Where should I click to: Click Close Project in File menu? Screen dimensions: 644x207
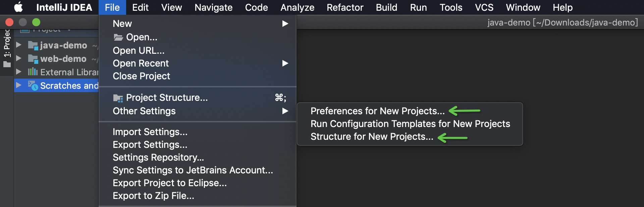coord(141,76)
